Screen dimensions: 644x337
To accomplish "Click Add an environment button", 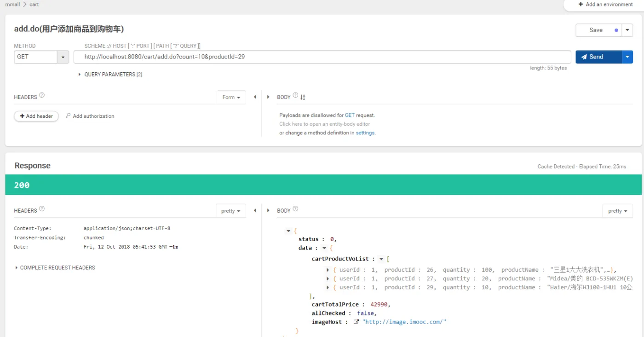I will pos(606,4).
